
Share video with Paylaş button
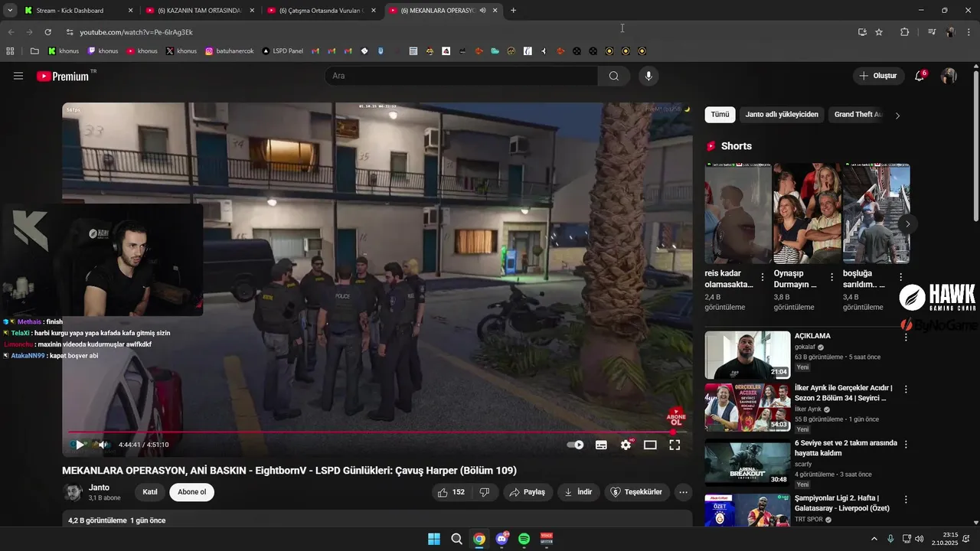tap(528, 492)
